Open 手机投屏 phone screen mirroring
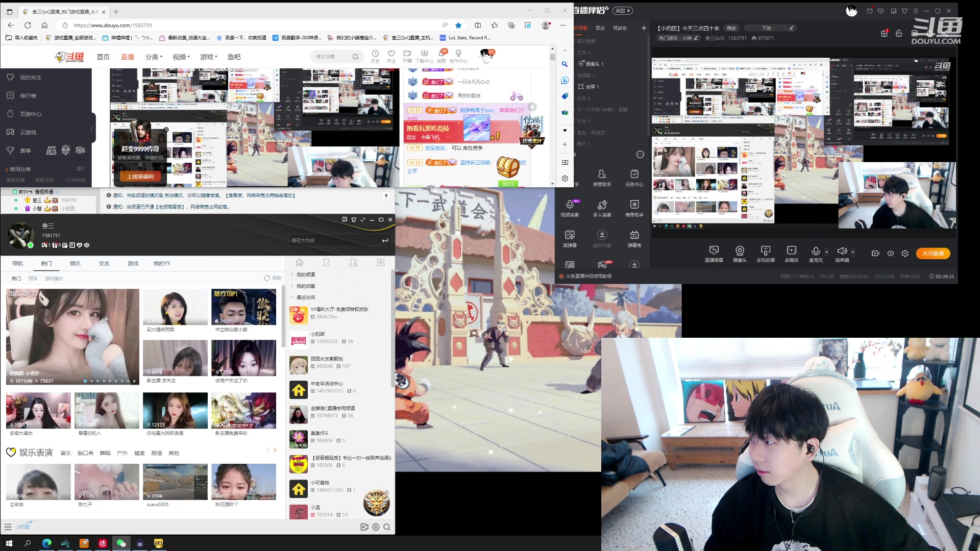 (x=766, y=251)
